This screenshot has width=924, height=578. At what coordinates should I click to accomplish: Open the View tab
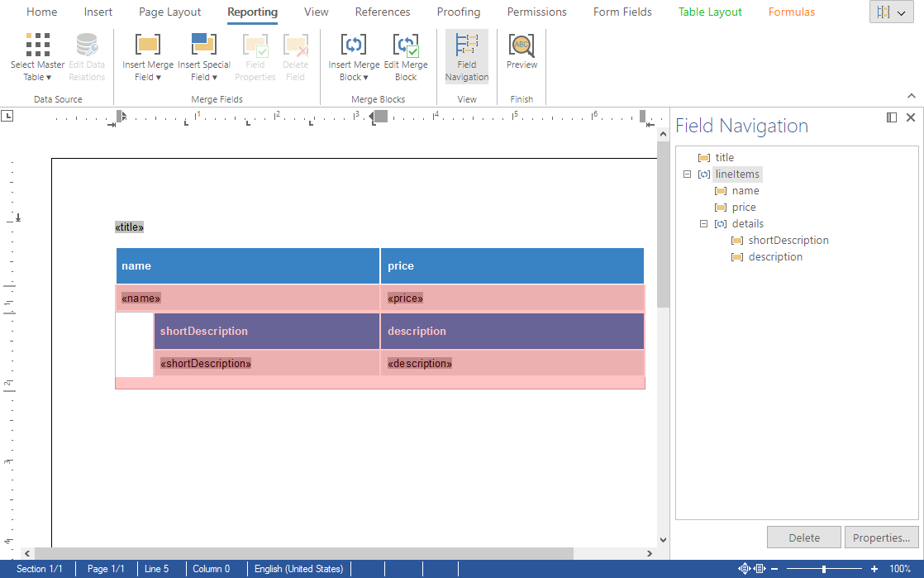pyautogui.click(x=317, y=12)
